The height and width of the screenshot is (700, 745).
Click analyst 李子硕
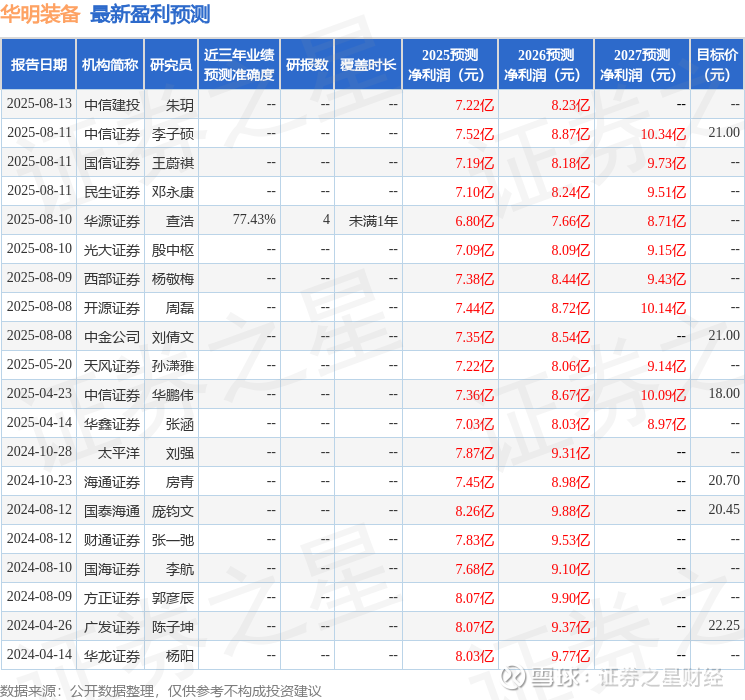172,134
